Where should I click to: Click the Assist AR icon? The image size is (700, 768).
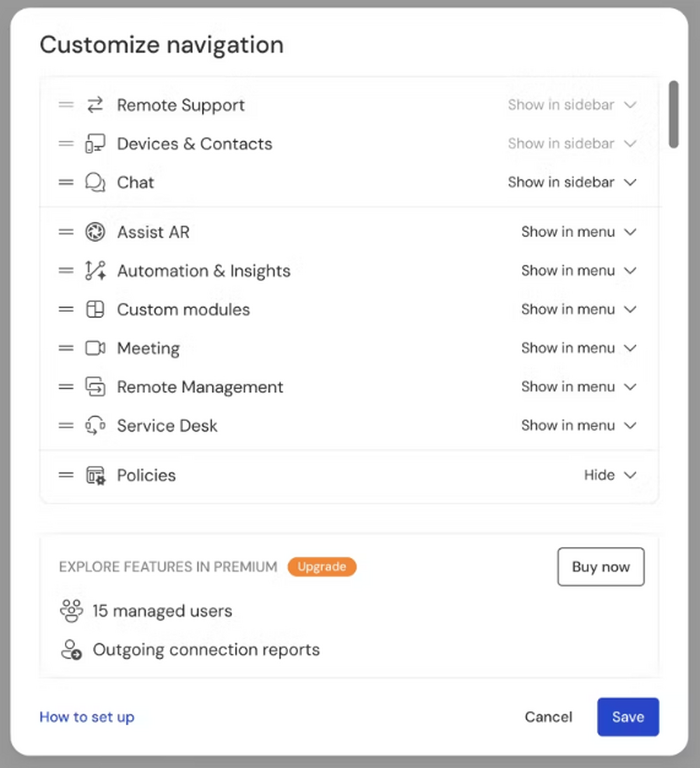point(95,232)
